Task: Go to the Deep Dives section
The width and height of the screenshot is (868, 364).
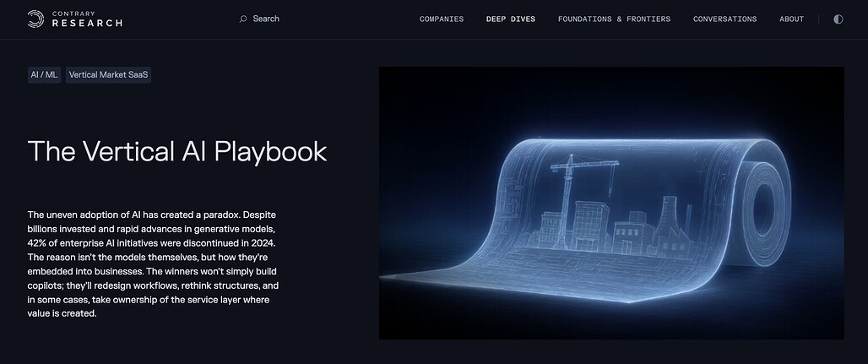Action: click(510, 19)
